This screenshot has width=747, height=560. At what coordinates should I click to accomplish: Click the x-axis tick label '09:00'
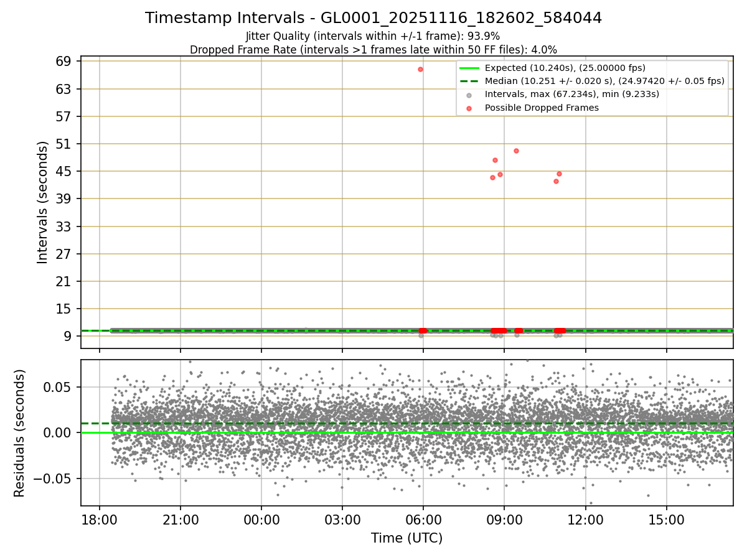(x=504, y=520)
